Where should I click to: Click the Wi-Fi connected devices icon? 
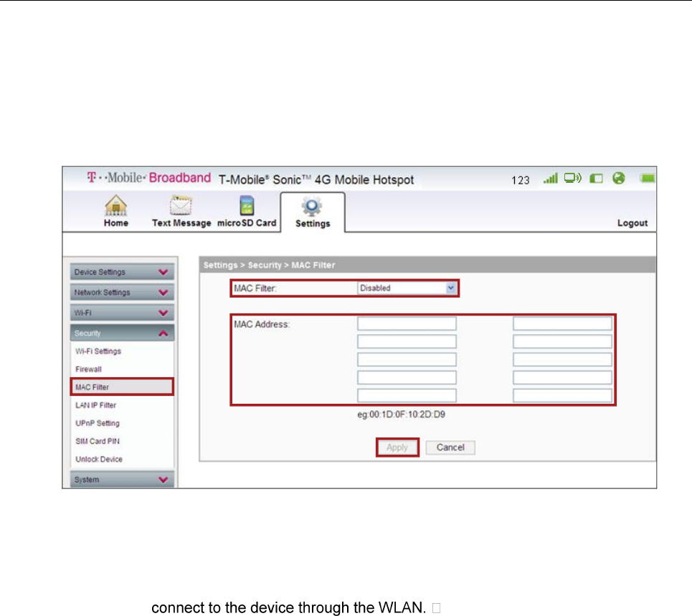pos(573,179)
